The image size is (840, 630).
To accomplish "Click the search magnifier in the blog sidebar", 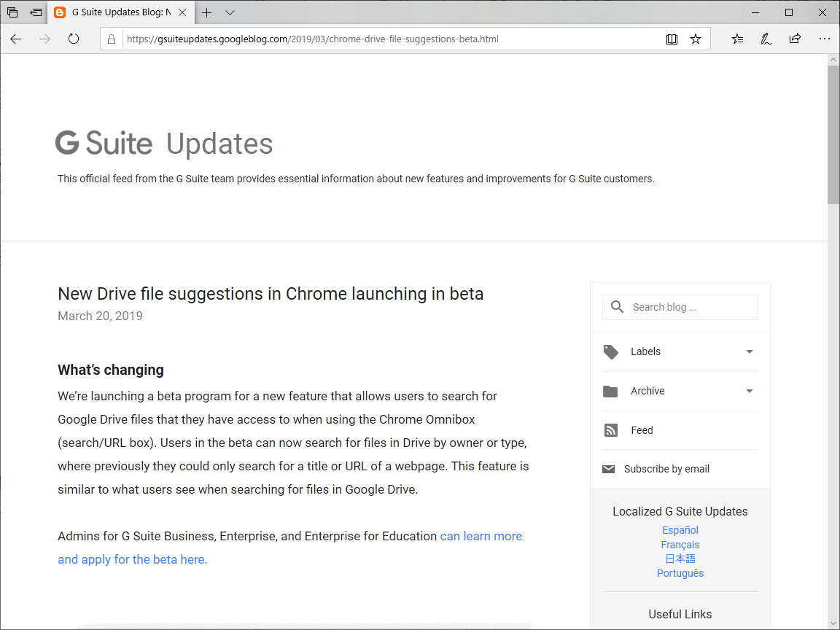I will tap(617, 307).
